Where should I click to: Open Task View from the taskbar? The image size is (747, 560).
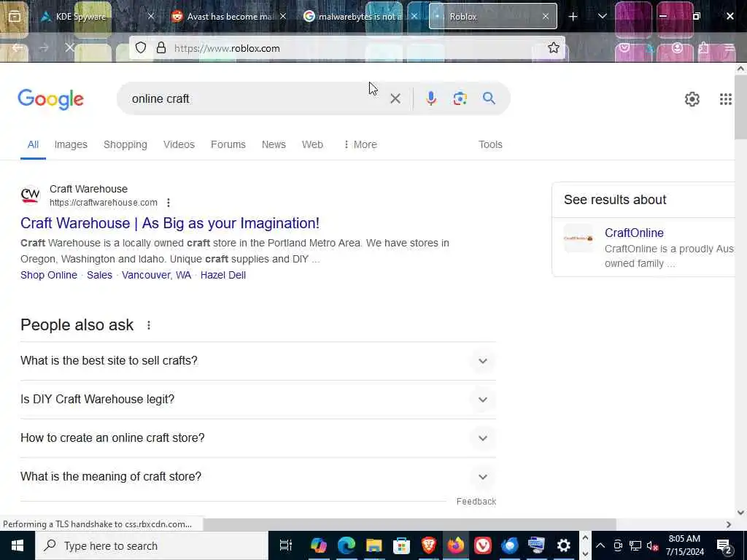point(286,545)
